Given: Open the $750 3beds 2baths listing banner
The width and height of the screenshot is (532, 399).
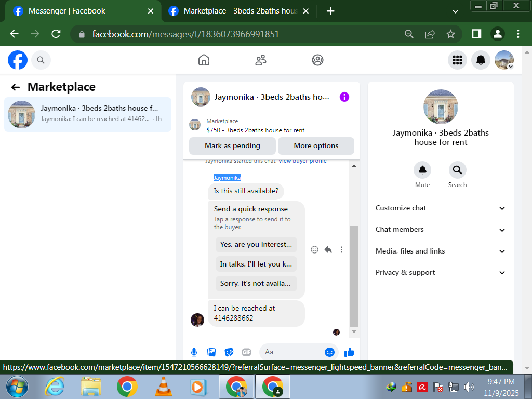Looking at the screenshot, I should [x=271, y=126].
